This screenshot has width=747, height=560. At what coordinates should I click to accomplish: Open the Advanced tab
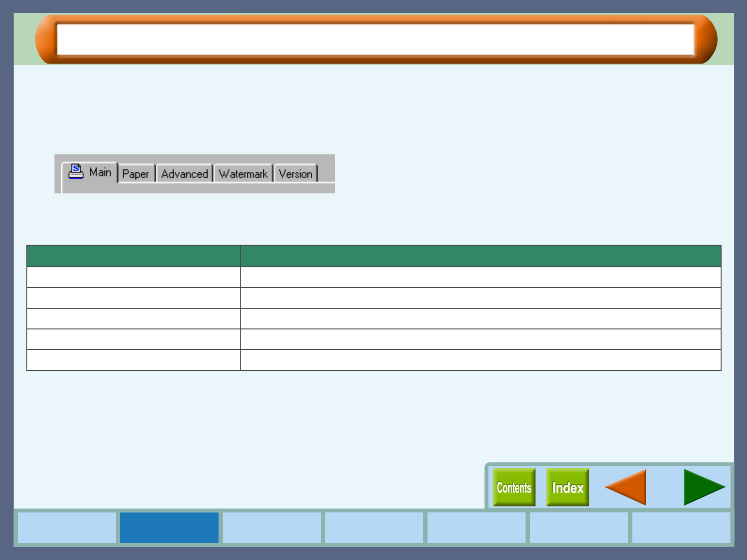point(185,174)
